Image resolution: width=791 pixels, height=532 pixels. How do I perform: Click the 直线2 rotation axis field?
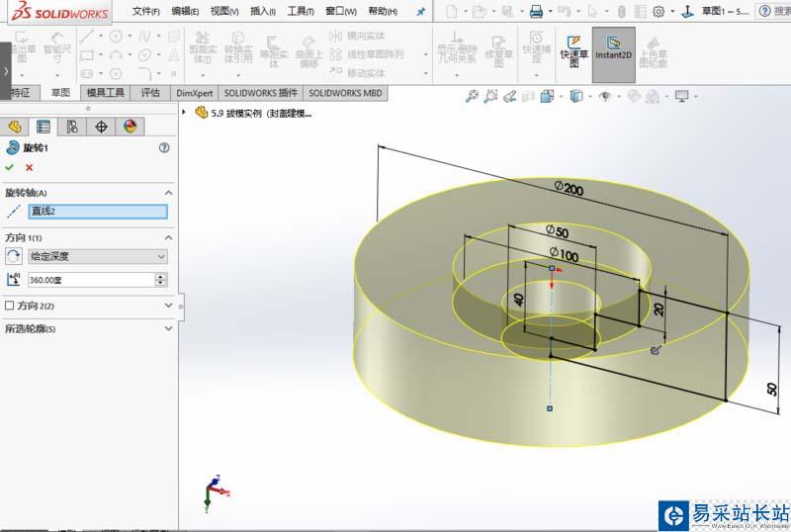(x=98, y=212)
